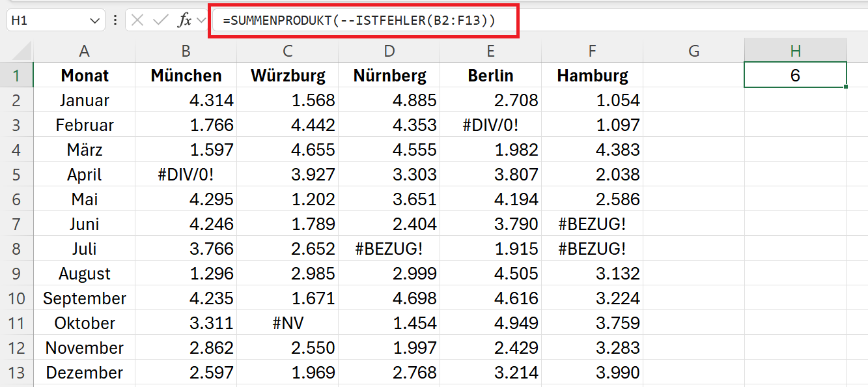Screen dimensions: 868x387
Task: Confirm formula with checkmark icon
Action: (x=160, y=20)
